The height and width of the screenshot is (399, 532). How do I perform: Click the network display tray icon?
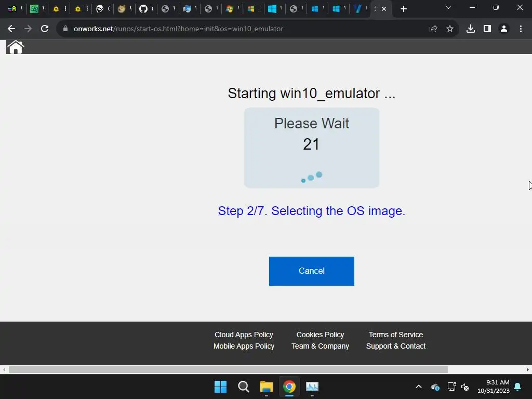(451, 387)
